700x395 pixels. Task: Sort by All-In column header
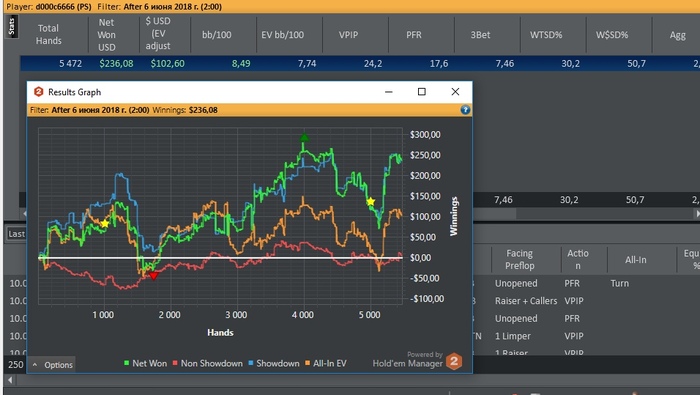click(x=635, y=259)
